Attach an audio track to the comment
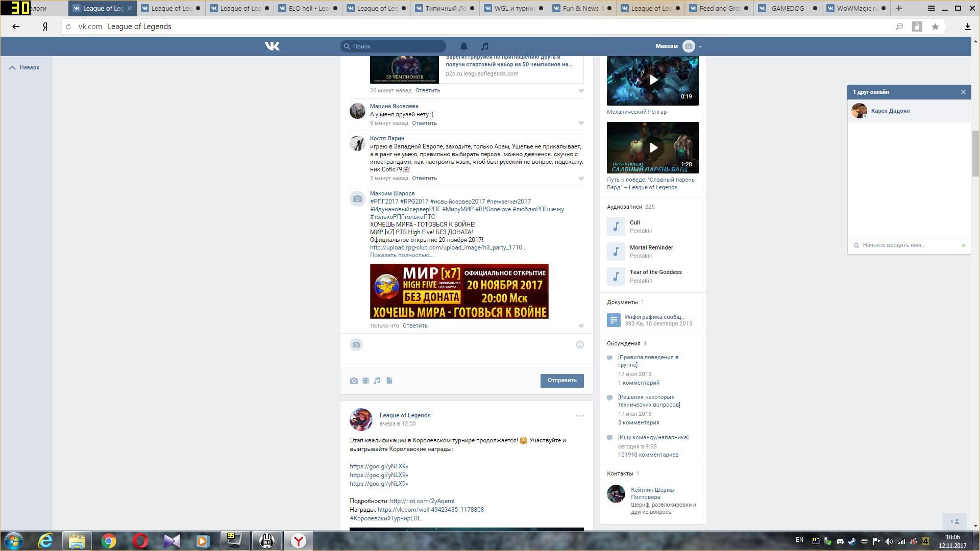Viewport: 980px width, 551px height. click(377, 381)
